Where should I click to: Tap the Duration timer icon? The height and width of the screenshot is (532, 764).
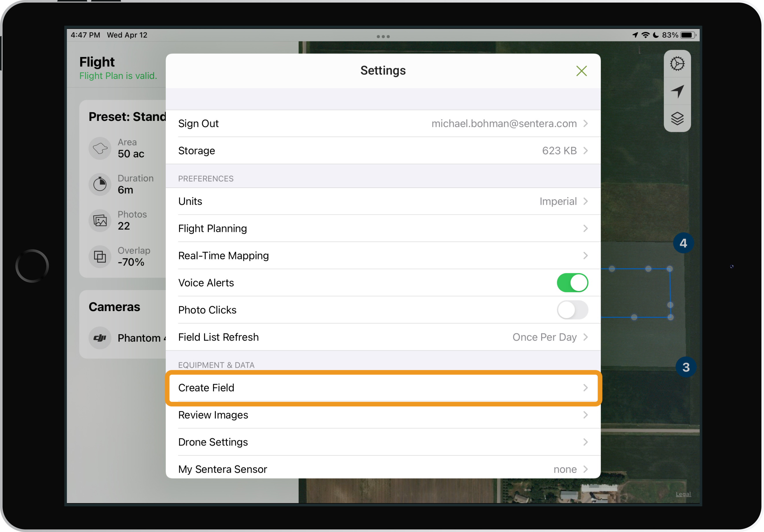point(100,184)
